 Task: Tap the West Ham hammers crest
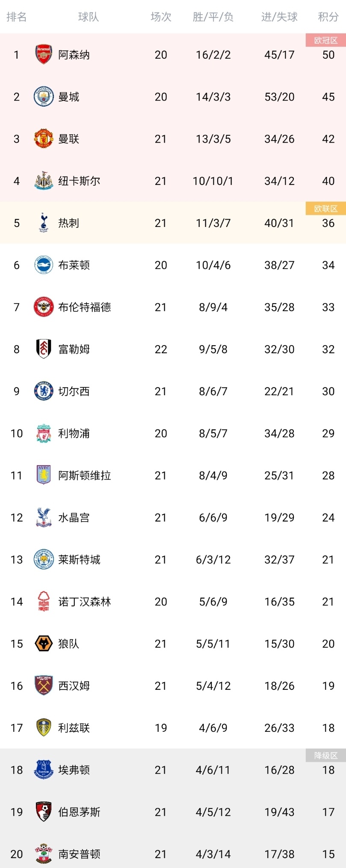[43, 686]
